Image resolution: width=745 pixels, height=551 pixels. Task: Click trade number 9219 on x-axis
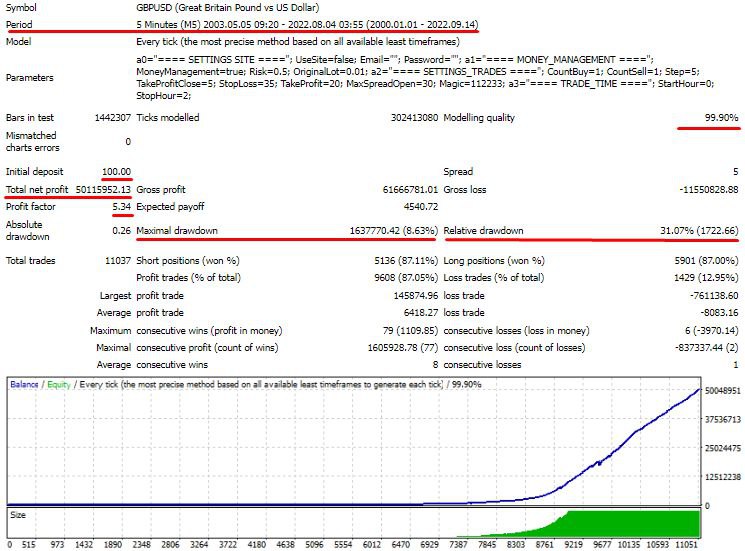[573, 544]
